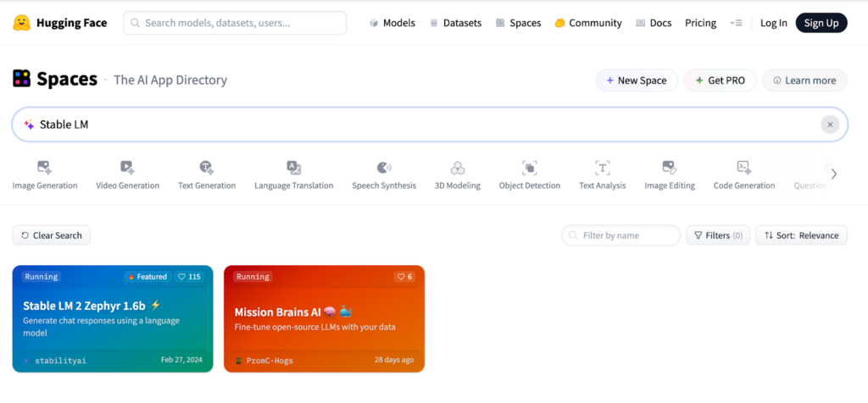Select the Video Generation category icon
This screenshot has height=403, width=868.
click(127, 168)
